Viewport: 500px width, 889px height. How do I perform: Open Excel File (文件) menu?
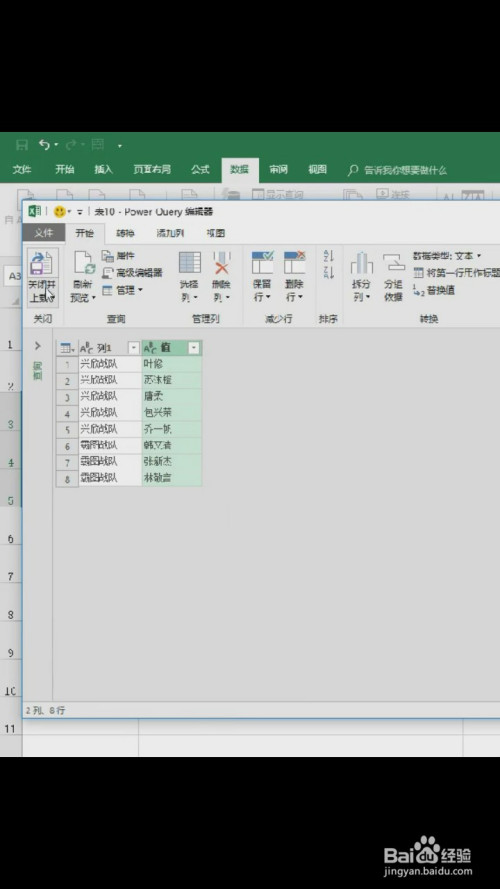(x=22, y=170)
